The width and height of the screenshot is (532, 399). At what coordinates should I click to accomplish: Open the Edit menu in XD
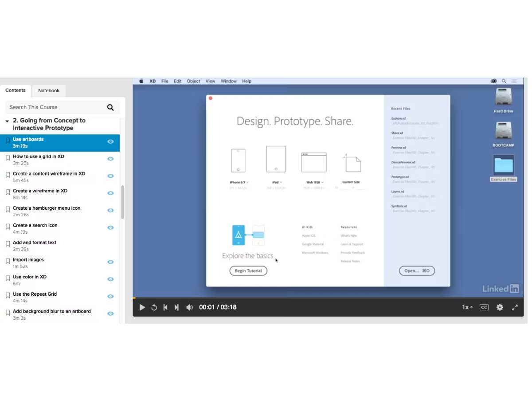(177, 81)
